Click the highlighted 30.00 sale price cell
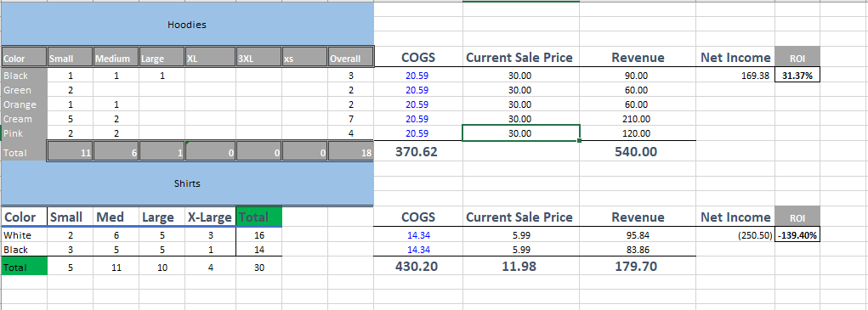This screenshot has height=310, width=868. tap(521, 133)
